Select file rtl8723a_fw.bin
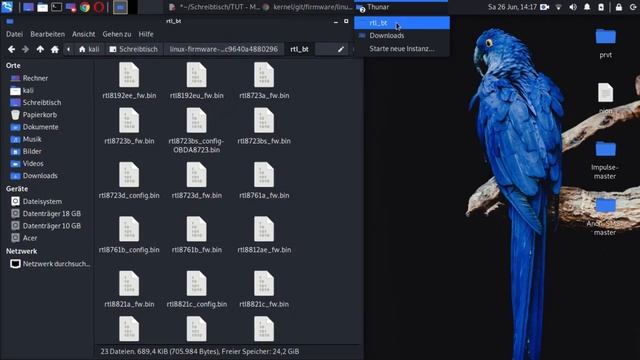 click(264, 81)
